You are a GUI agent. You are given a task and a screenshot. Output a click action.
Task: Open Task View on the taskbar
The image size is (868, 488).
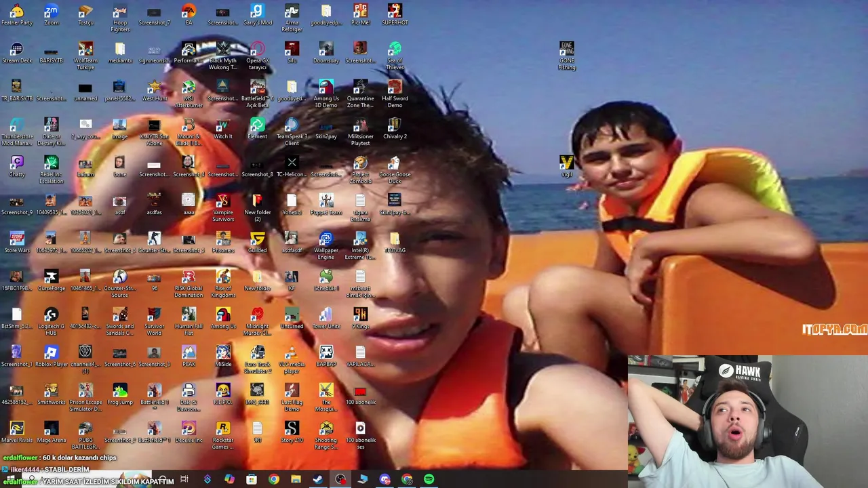tap(184, 479)
